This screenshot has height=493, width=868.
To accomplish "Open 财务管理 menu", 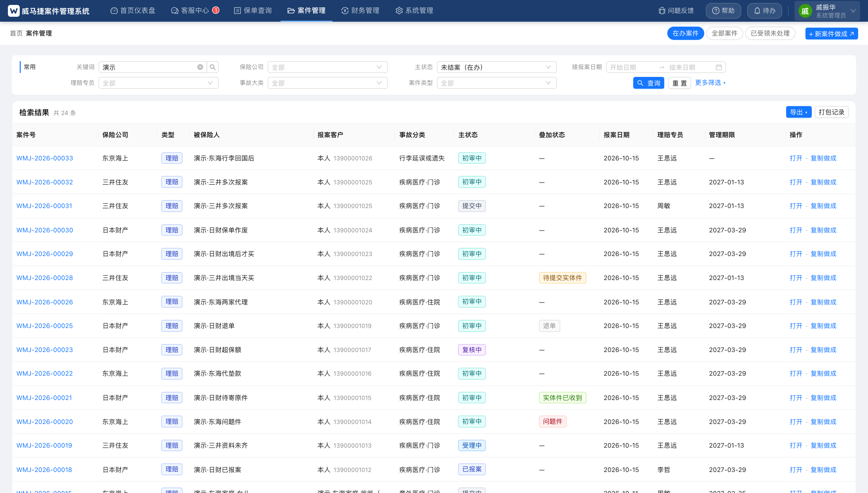I will click(360, 11).
